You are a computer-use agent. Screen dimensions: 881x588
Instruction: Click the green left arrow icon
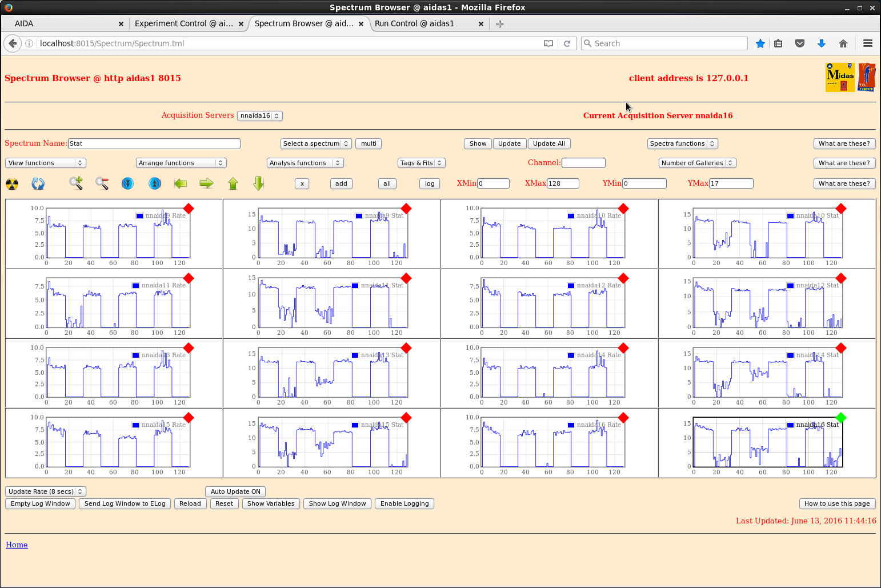(x=181, y=183)
